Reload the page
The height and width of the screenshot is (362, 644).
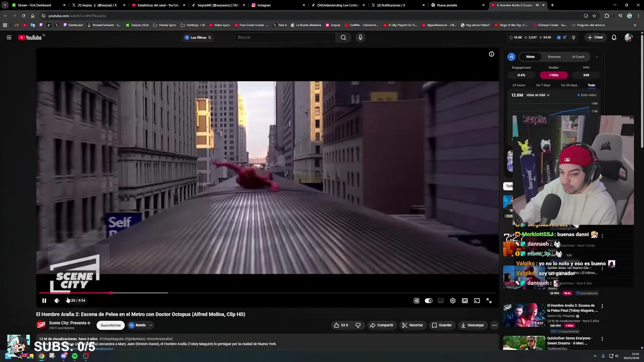pyautogui.click(x=23, y=16)
